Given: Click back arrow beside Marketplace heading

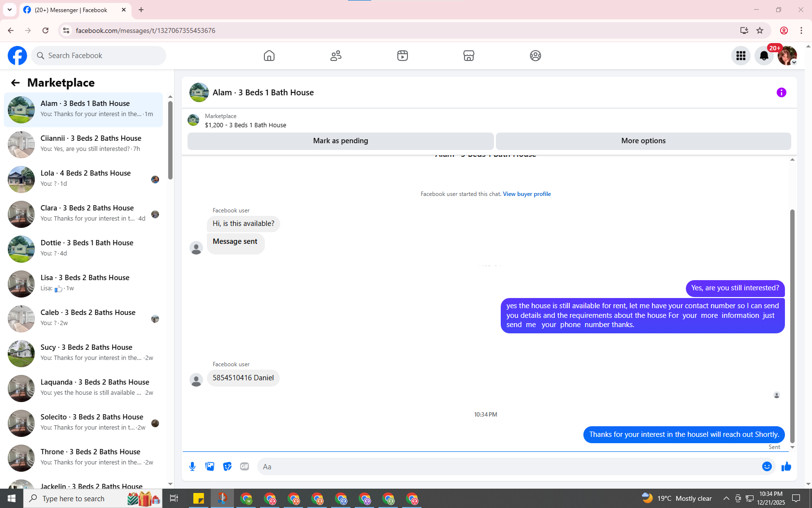Looking at the screenshot, I should pos(15,83).
